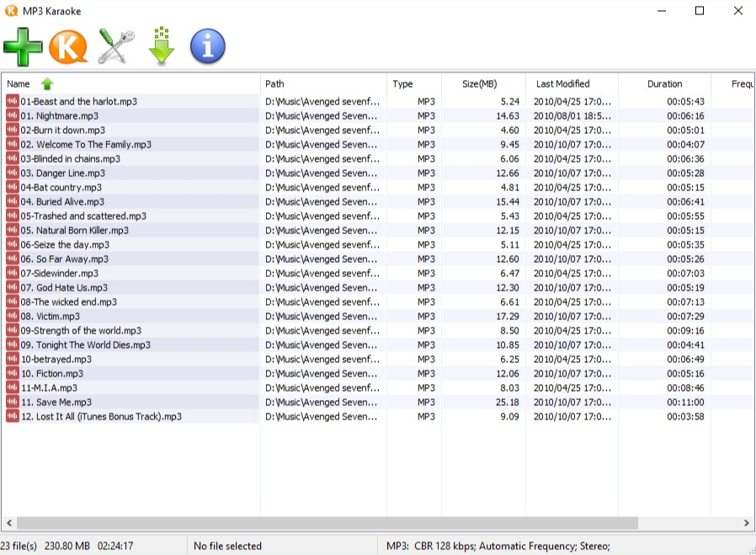Image resolution: width=756 pixels, height=555 pixels.
Task: Click the 00:07:03 duration value
Action: click(685, 273)
